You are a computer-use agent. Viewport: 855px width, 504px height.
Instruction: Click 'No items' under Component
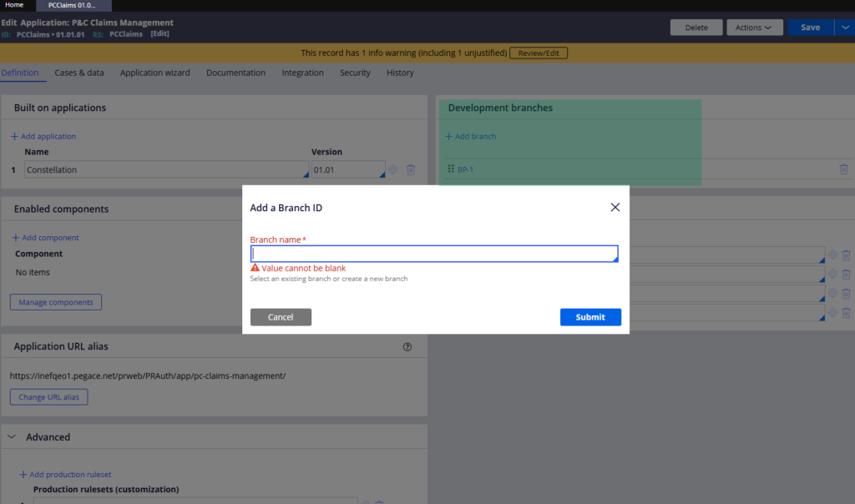coord(33,272)
